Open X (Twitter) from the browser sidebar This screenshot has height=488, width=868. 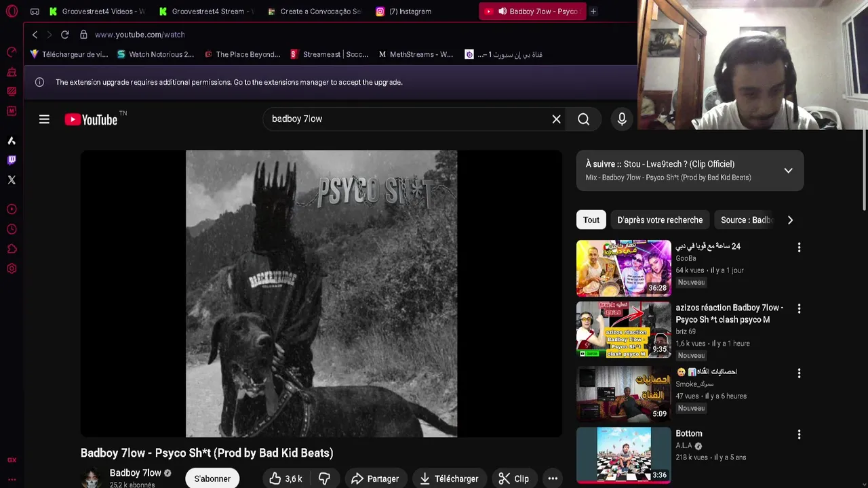click(12, 180)
